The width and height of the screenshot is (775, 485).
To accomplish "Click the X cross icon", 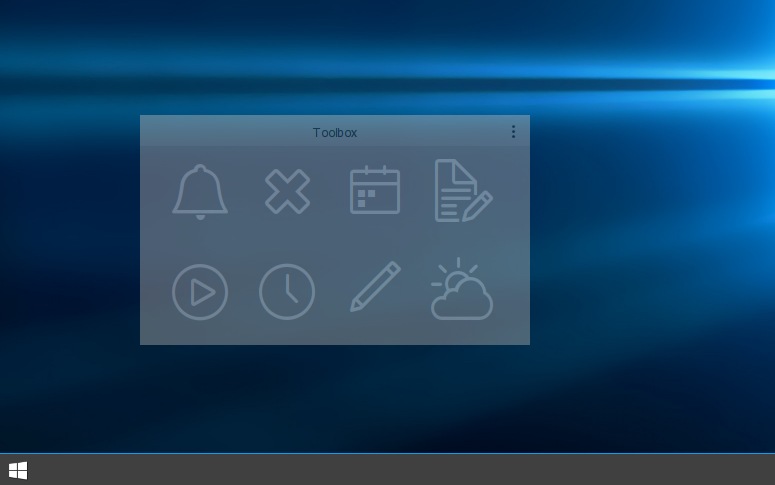I will [x=287, y=191].
